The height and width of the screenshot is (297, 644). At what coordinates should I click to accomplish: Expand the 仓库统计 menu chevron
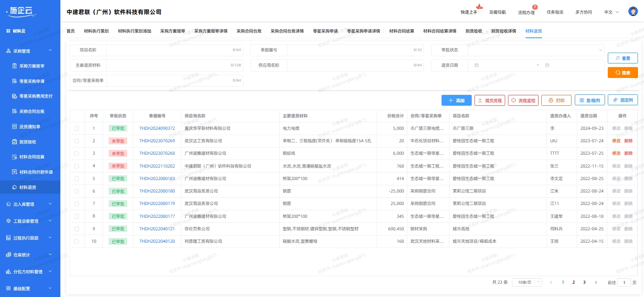pyautogui.click(x=50, y=254)
